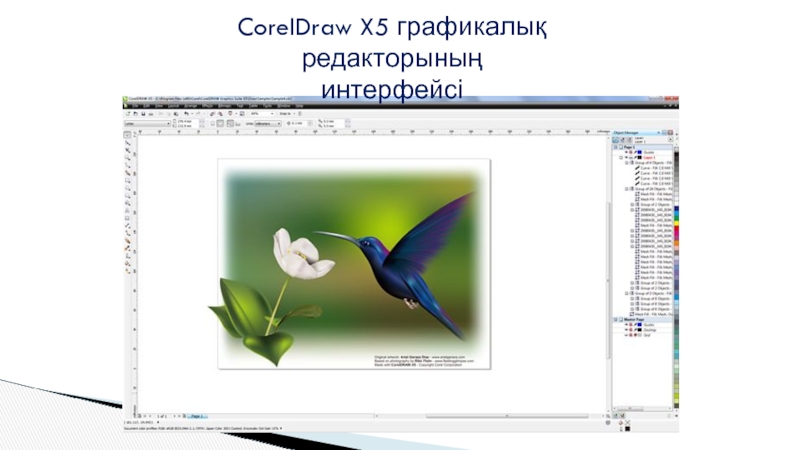Click the New document icon
This screenshot has width=800, height=450.
point(127,114)
